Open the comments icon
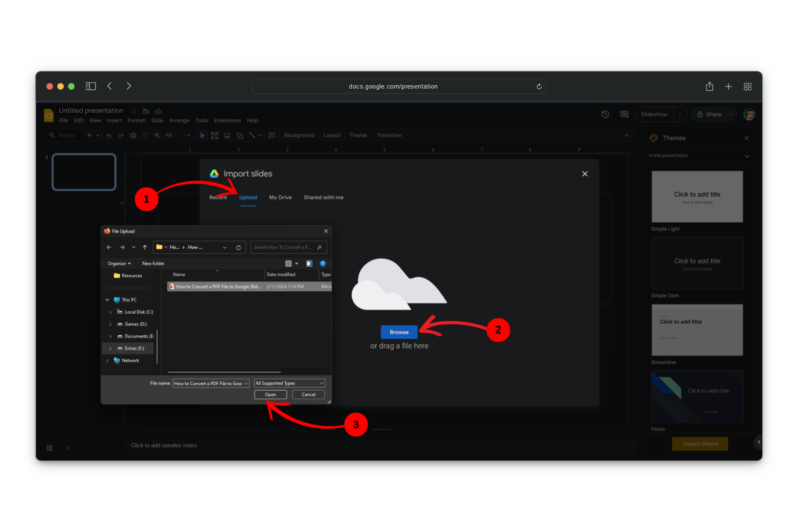This screenshot has width=798, height=532. tap(624, 114)
